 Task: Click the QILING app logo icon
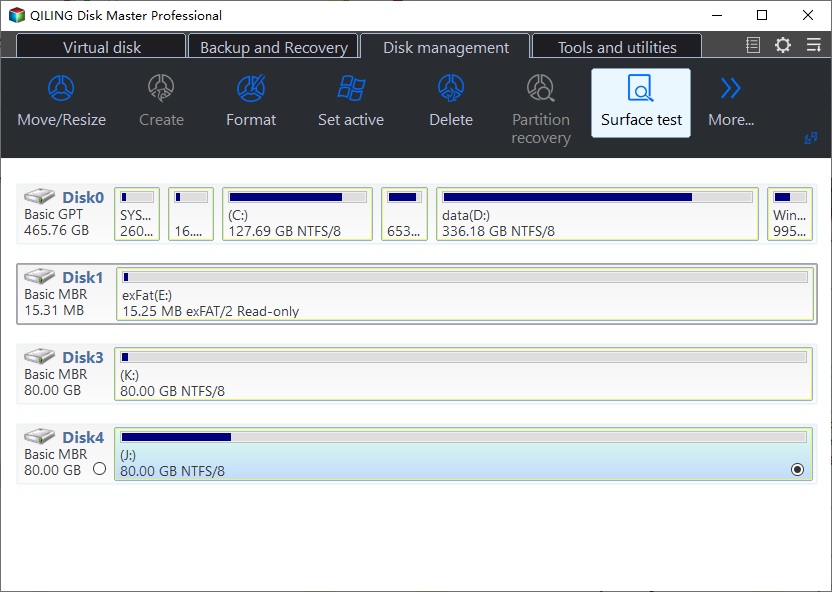pos(16,15)
